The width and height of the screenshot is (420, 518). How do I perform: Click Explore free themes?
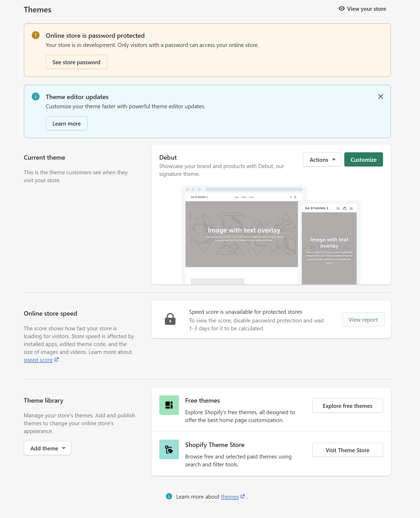point(347,406)
